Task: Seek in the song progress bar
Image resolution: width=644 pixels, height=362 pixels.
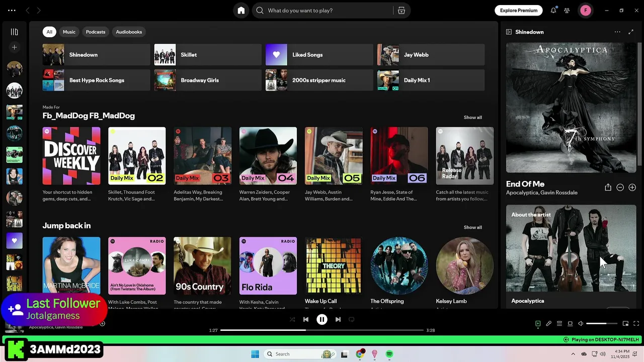Action: [x=322, y=330]
